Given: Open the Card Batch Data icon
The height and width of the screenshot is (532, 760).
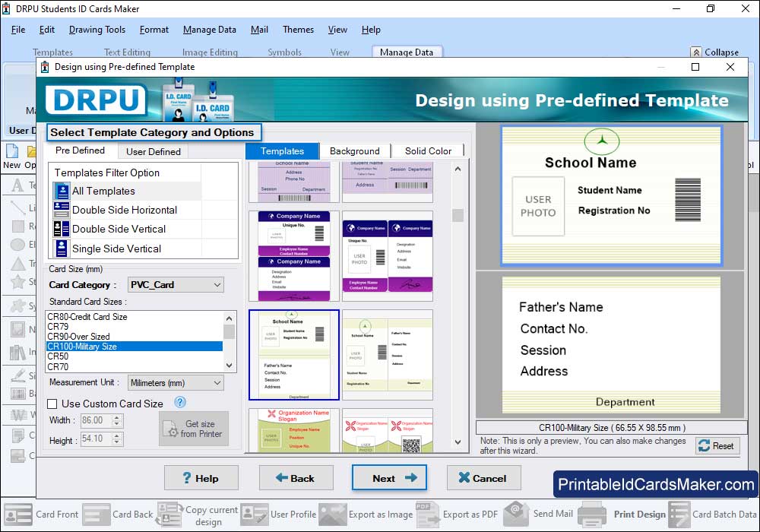Looking at the screenshot, I should [x=679, y=515].
